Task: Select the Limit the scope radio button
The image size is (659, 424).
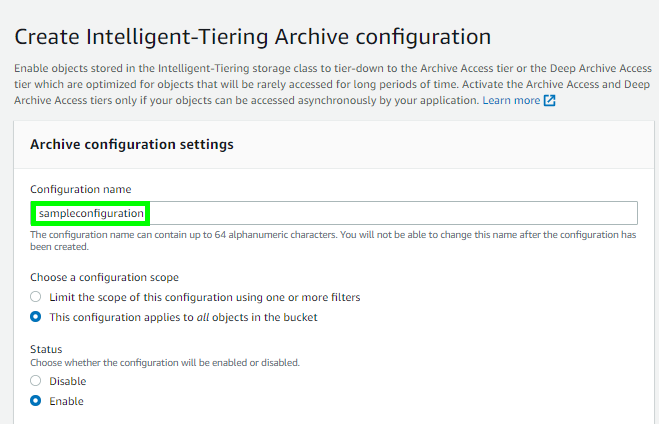Action: (36, 297)
